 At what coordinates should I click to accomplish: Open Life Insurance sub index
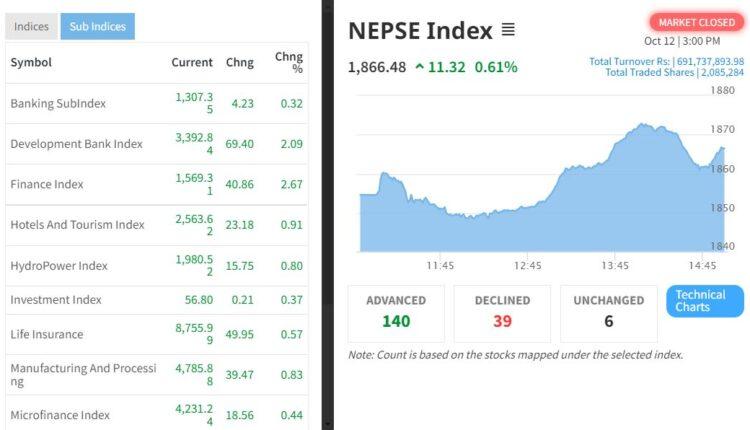[47, 334]
